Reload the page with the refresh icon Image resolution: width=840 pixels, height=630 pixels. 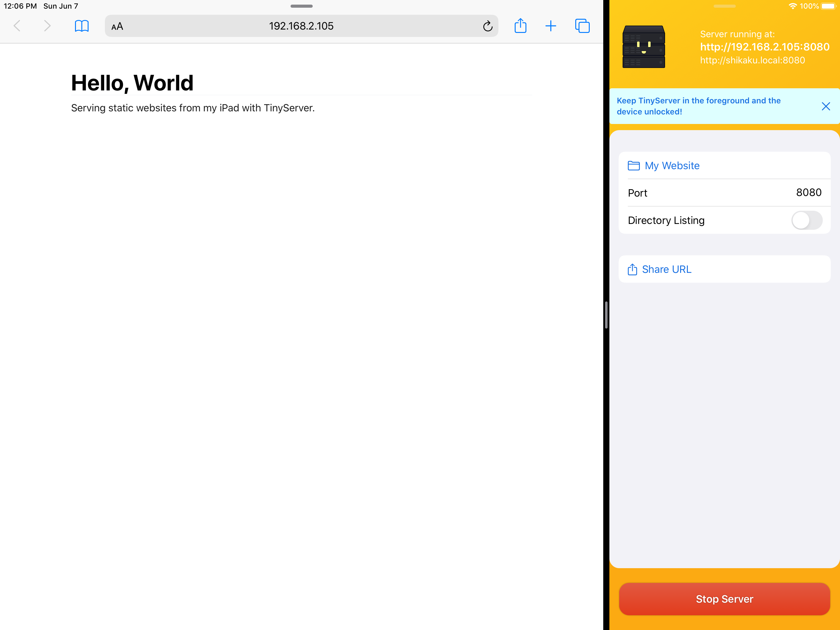(488, 26)
